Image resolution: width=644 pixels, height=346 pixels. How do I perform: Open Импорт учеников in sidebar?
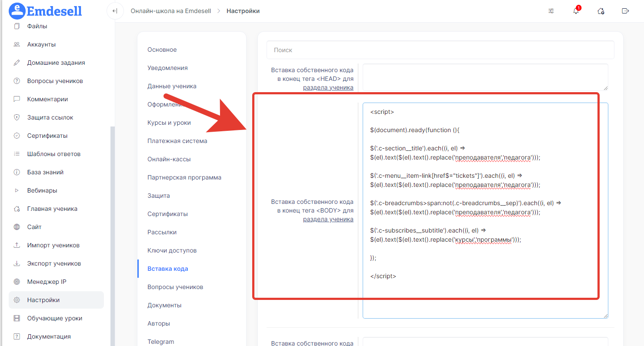(53, 245)
